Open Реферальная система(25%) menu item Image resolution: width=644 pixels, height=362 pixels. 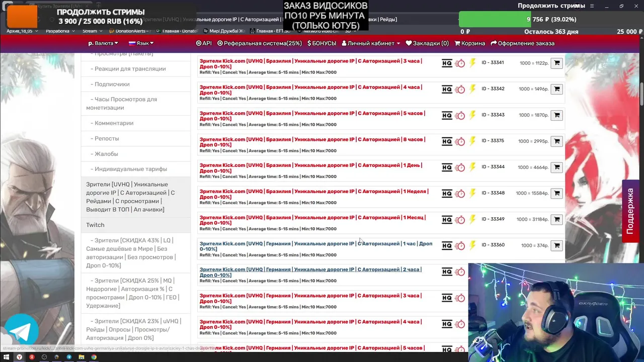pyautogui.click(x=260, y=43)
